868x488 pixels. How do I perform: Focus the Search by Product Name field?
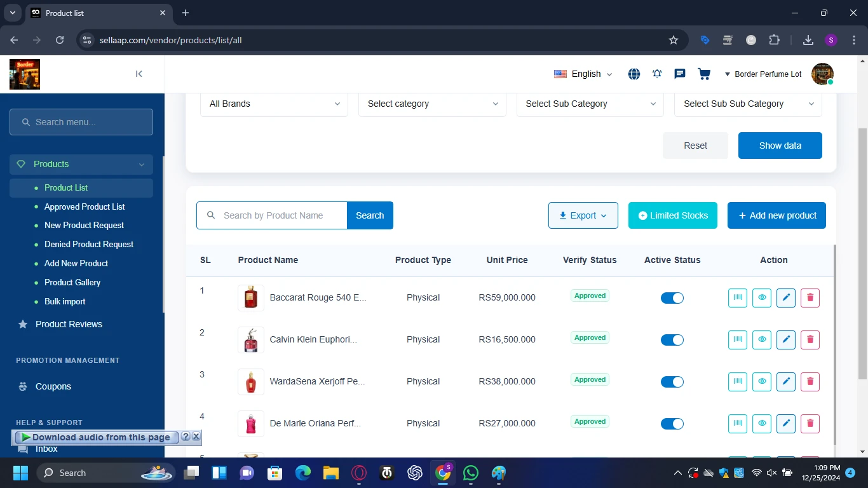[272, 215]
